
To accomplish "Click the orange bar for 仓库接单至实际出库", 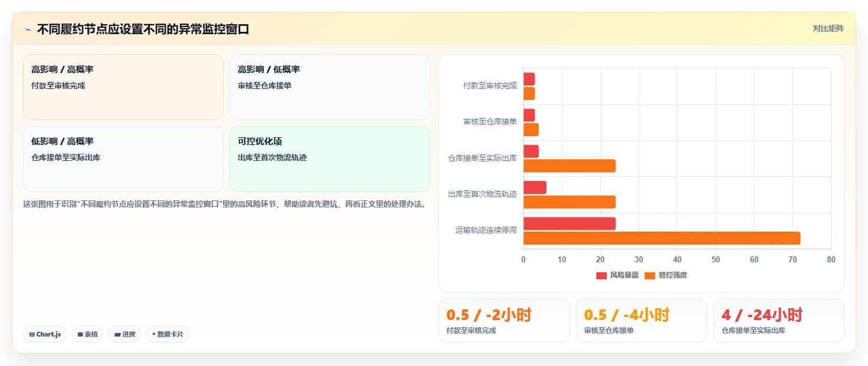I will click(569, 166).
